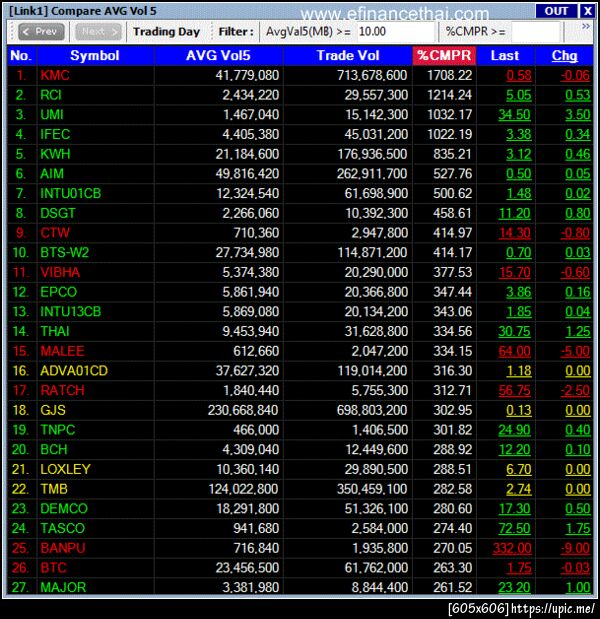
Task: Select the GJS symbol
Action: [x=53, y=411]
